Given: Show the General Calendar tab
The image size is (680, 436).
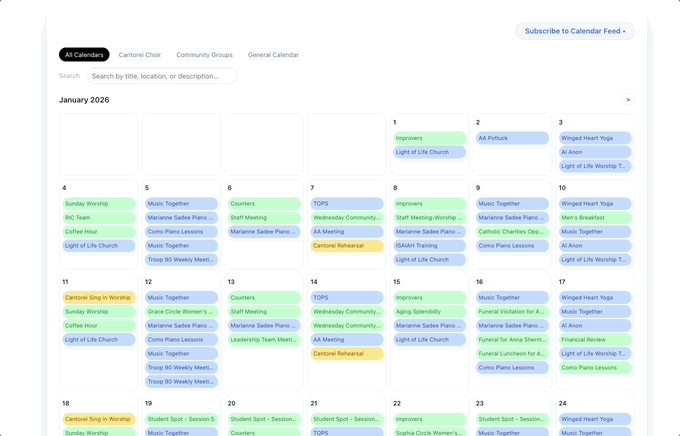Looking at the screenshot, I should (273, 55).
